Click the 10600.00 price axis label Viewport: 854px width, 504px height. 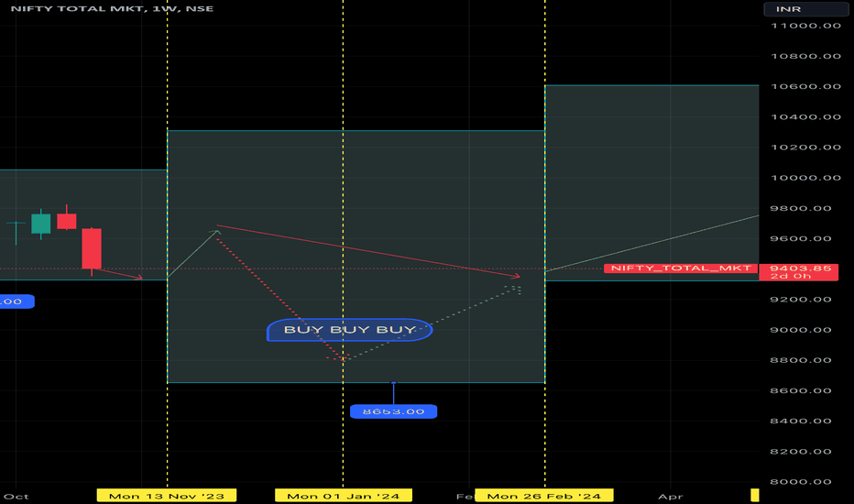click(x=805, y=87)
